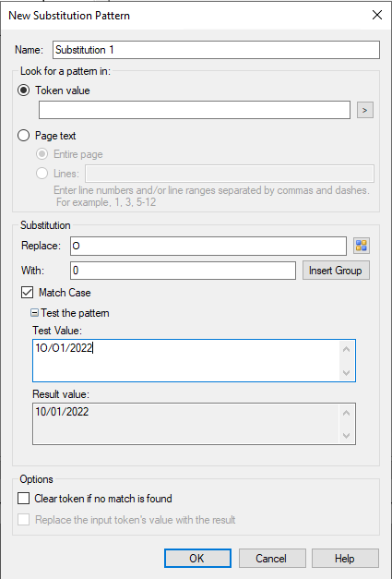Enable Clear token if no match is found
The width and height of the screenshot is (392, 579).
(x=24, y=499)
